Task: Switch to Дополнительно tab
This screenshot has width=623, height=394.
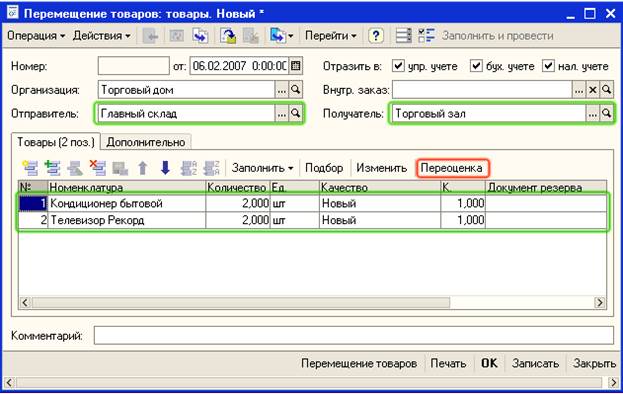Action: (146, 142)
